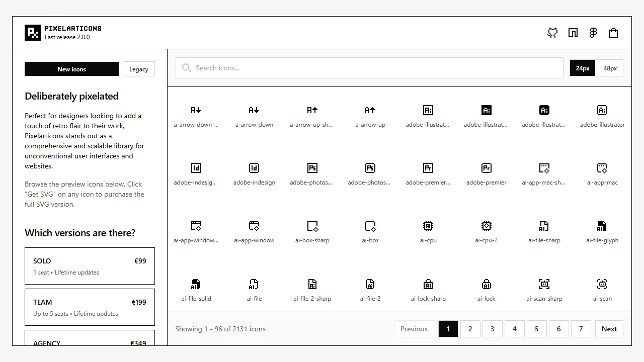
Task: Click the ai-cpu icon
Action: [428, 226]
